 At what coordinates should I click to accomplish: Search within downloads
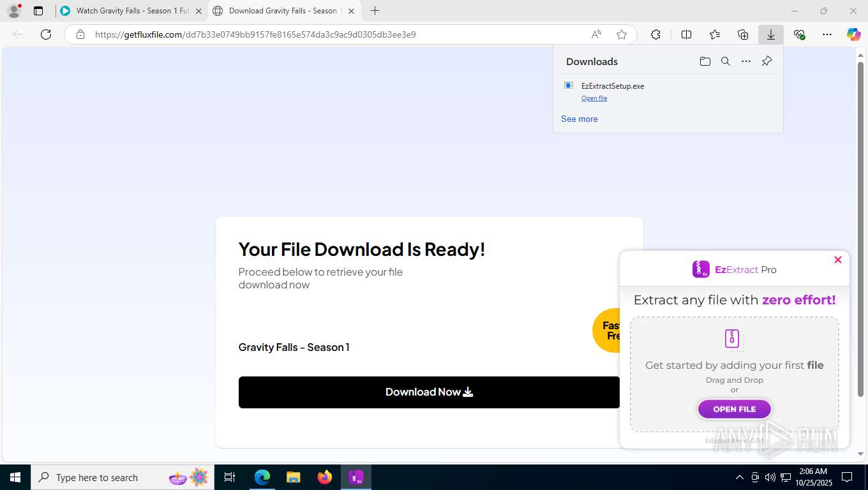click(x=726, y=61)
